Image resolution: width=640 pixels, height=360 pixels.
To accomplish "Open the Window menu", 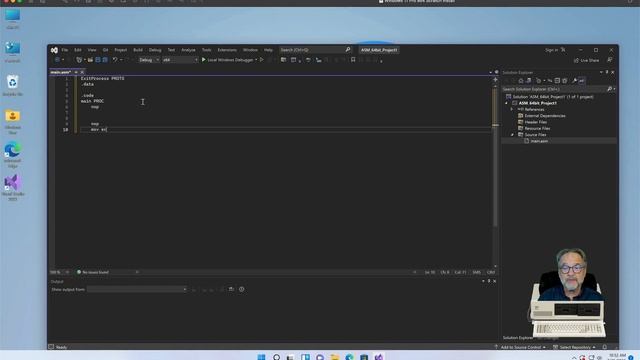I will [x=250, y=50].
